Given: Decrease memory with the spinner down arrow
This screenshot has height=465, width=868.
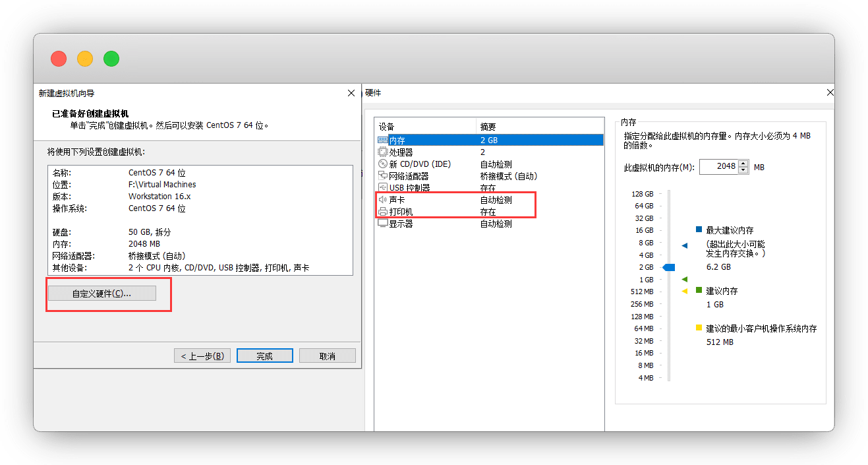Looking at the screenshot, I should [x=743, y=170].
